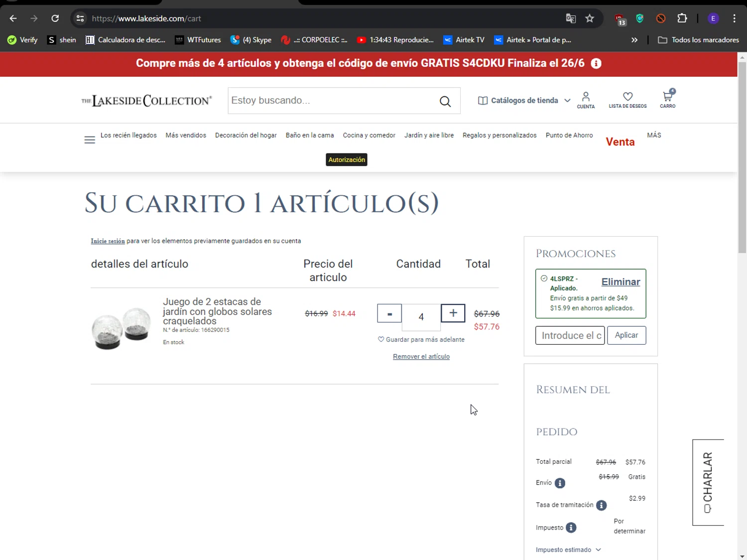Open the Baño en la cama menu
The image size is (747, 560).
[310, 136]
